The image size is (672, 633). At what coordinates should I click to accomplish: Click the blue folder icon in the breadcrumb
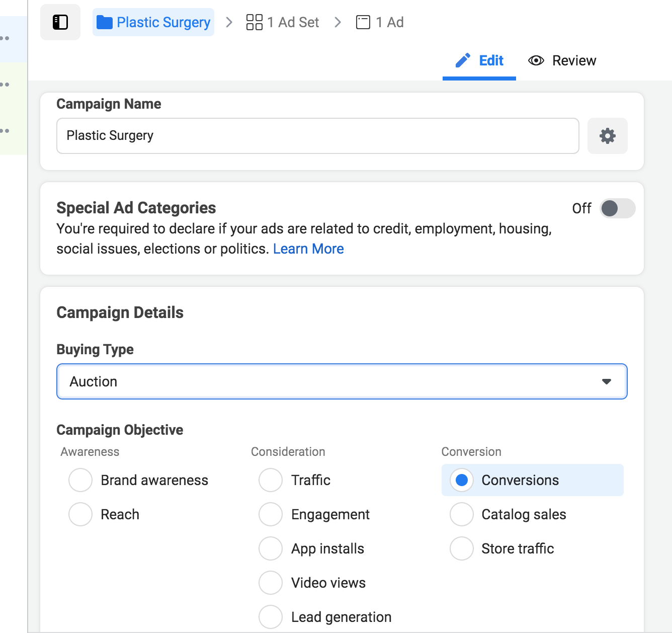[104, 22]
